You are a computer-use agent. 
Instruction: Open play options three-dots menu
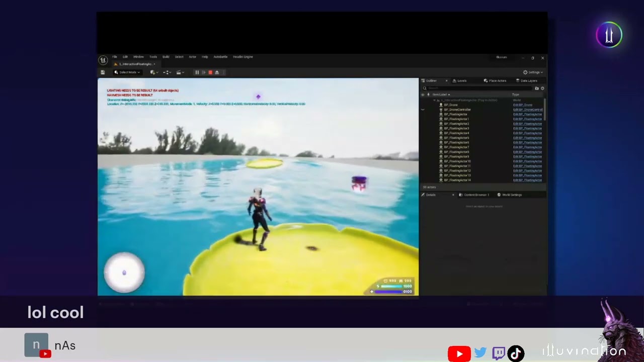coord(223,72)
